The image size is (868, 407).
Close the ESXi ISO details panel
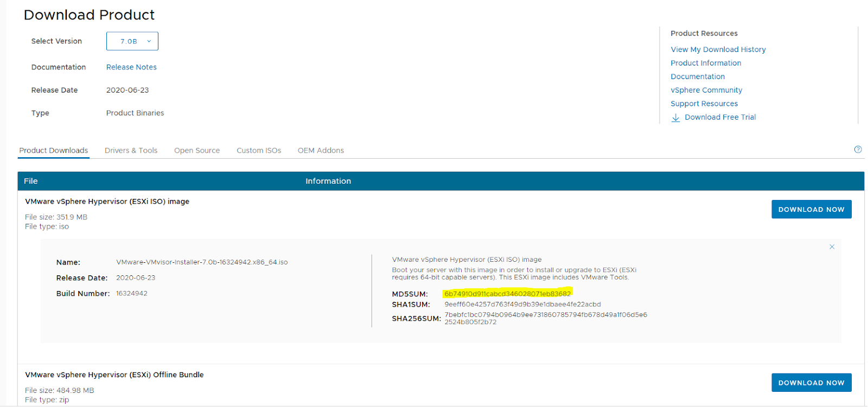pos(832,247)
